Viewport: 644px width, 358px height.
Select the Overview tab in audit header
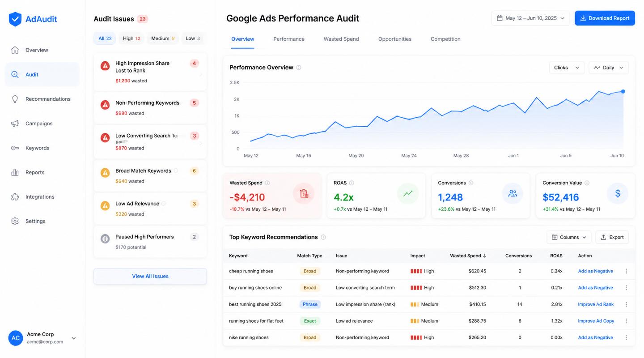(243, 39)
